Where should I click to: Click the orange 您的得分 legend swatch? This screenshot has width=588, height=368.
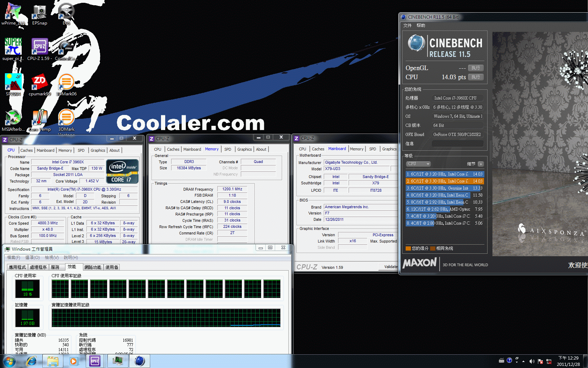(408, 248)
